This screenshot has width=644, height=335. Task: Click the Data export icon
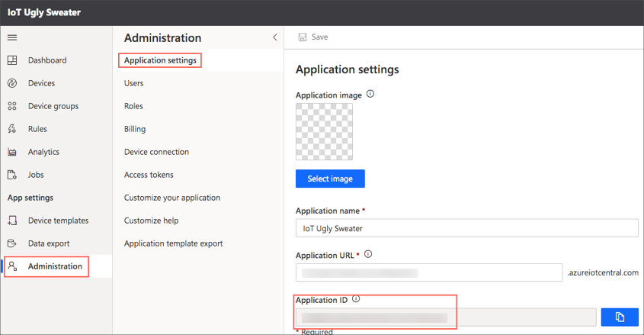[12, 243]
